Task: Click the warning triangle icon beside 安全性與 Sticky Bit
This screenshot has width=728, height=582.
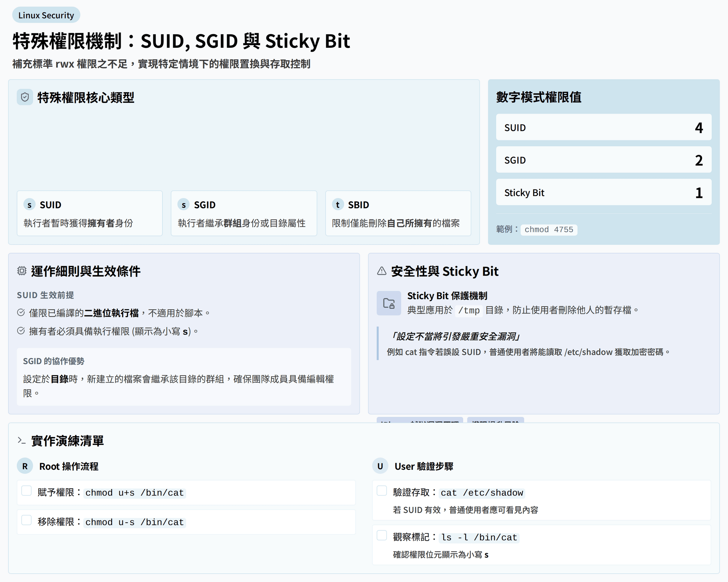Action: click(381, 271)
